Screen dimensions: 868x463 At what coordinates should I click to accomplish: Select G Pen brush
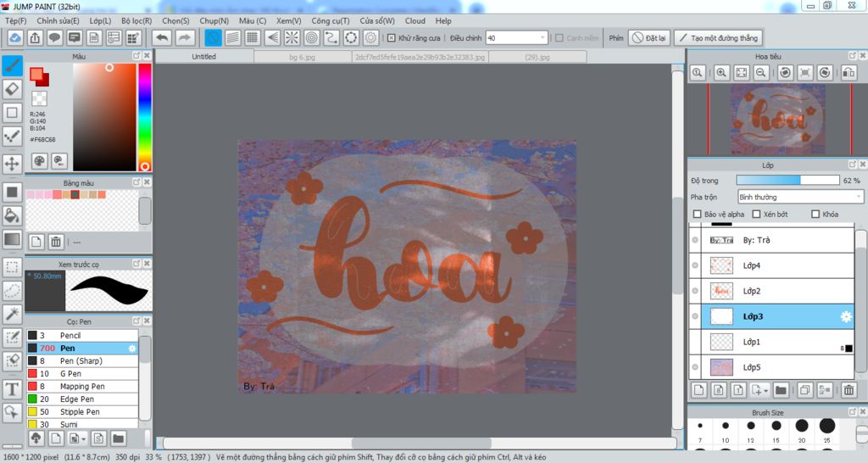pyautogui.click(x=82, y=373)
